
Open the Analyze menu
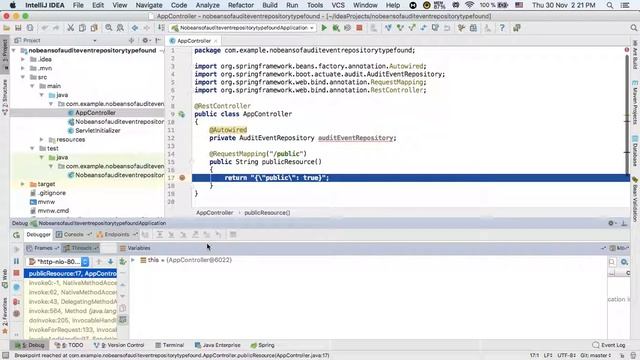click(x=207, y=5)
